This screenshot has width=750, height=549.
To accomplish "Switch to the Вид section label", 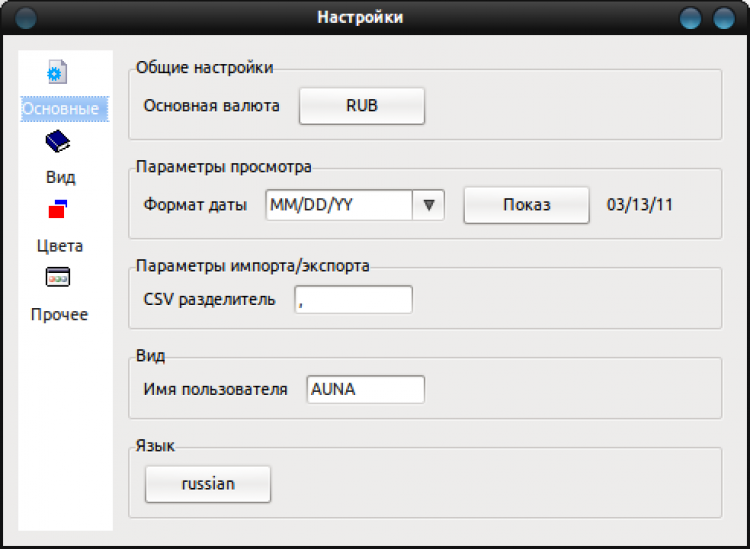I will [60, 178].
